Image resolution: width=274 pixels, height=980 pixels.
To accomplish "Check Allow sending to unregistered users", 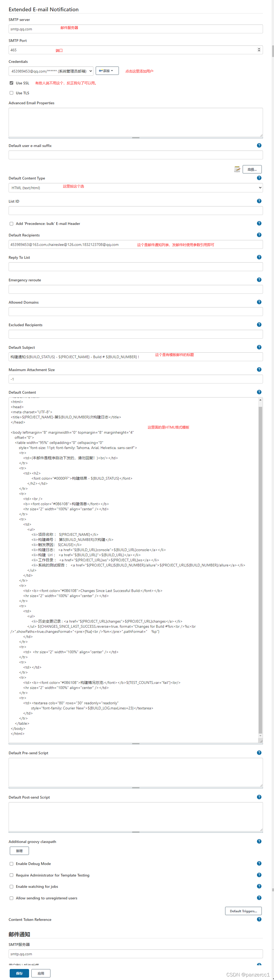I will (x=11, y=898).
